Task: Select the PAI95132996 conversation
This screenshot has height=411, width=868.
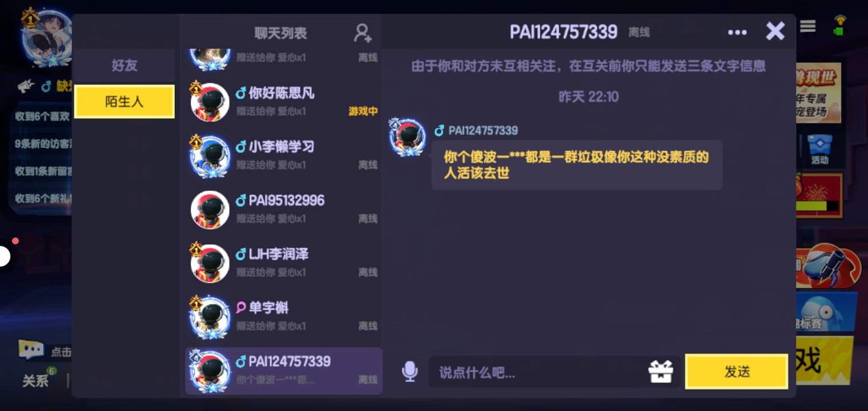Action: pos(284,209)
